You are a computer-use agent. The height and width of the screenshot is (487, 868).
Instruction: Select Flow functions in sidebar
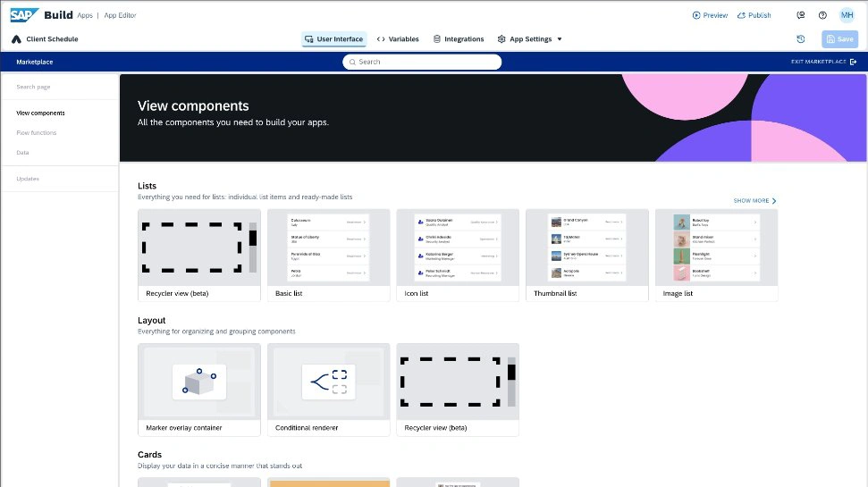pyautogui.click(x=37, y=133)
